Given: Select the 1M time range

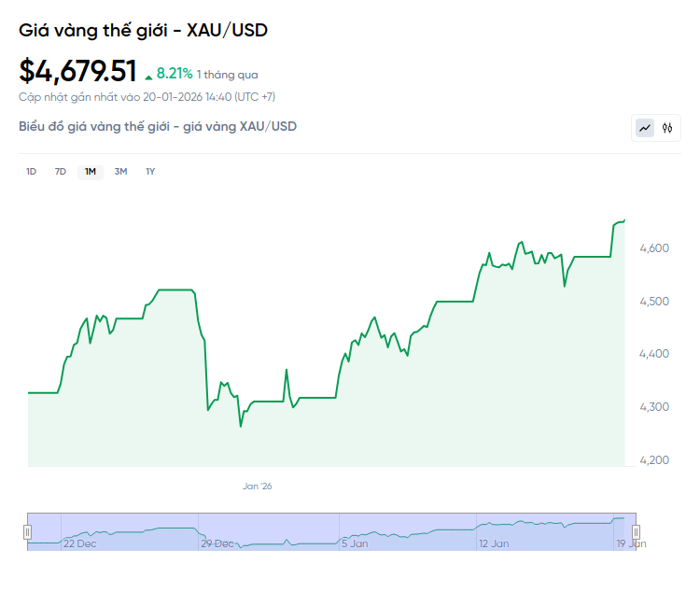Looking at the screenshot, I should 91,172.
